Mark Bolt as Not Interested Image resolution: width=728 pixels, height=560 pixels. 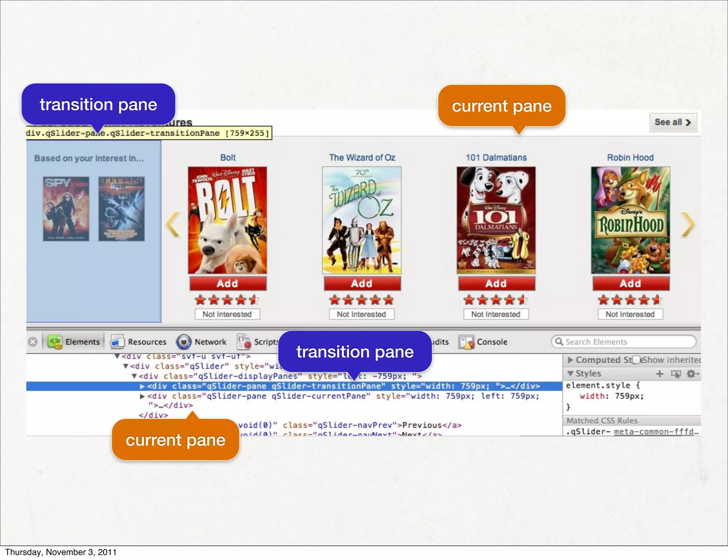click(x=227, y=314)
